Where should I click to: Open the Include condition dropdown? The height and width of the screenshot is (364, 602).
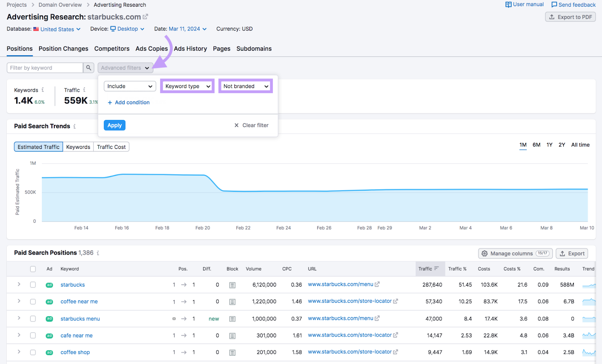click(129, 86)
